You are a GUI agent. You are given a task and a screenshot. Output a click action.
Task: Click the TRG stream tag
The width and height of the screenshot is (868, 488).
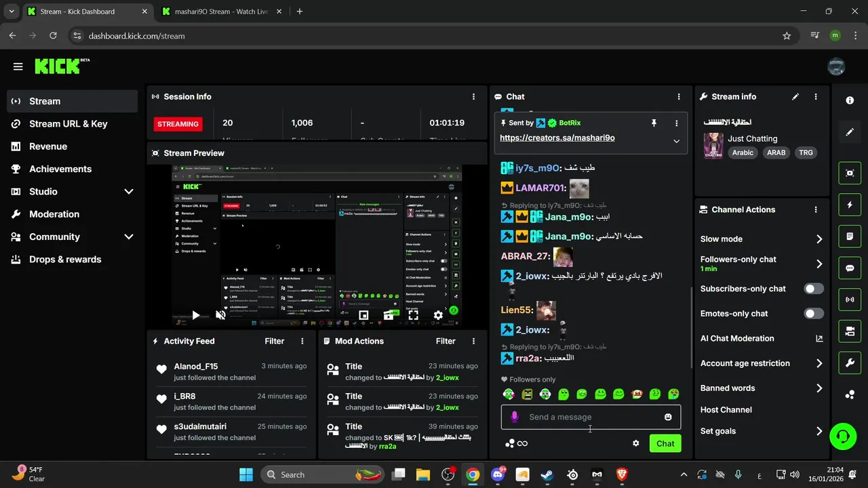pos(806,152)
